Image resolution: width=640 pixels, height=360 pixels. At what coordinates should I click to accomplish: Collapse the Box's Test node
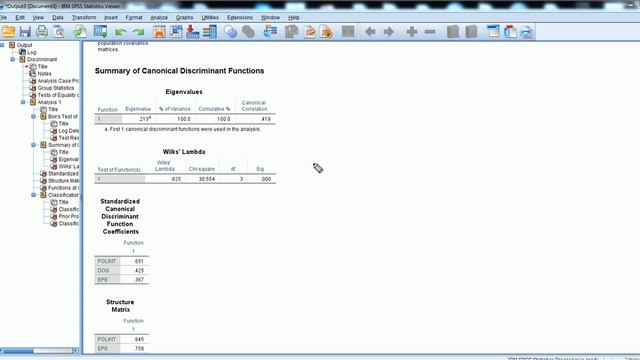(34, 116)
